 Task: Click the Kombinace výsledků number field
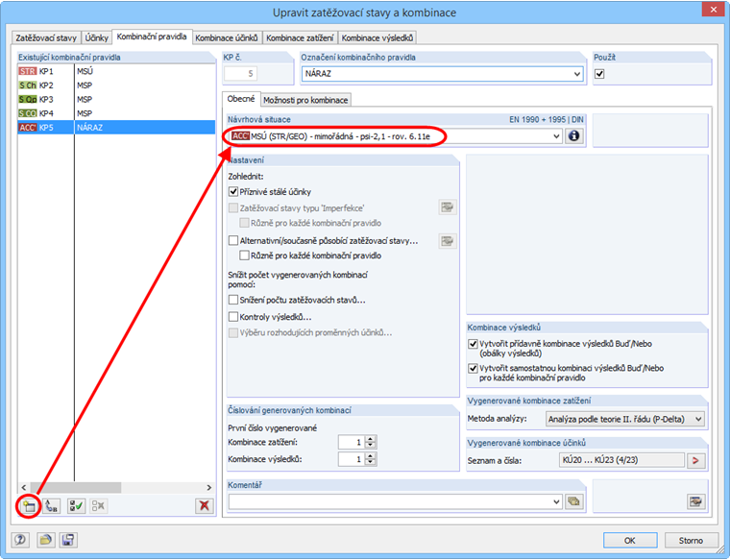[x=352, y=459]
